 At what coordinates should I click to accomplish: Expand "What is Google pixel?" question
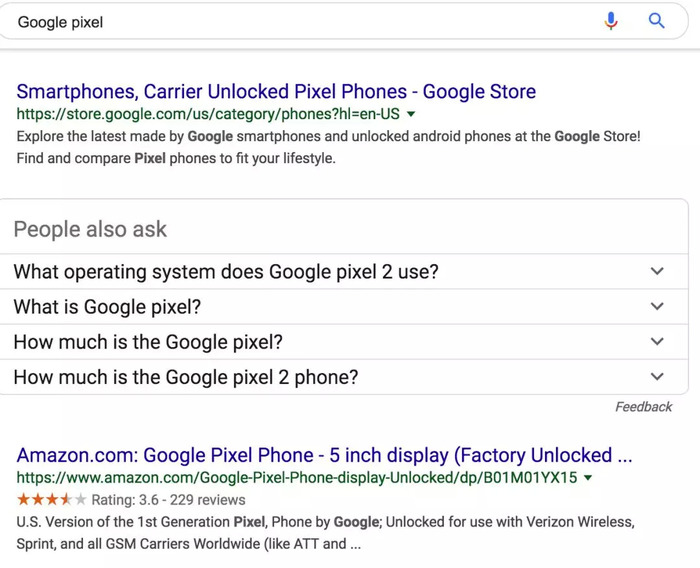pyautogui.click(x=344, y=307)
